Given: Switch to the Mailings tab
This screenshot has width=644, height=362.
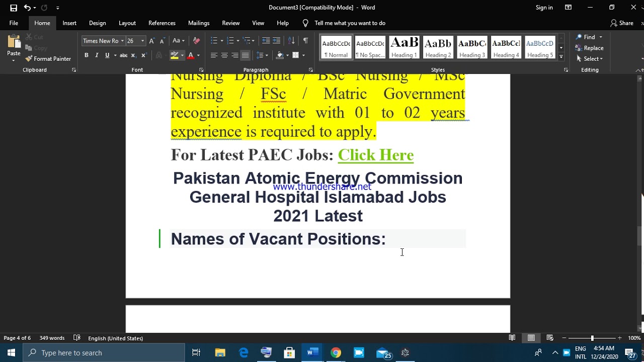Looking at the screenshot, I should (x=199, y=23).
